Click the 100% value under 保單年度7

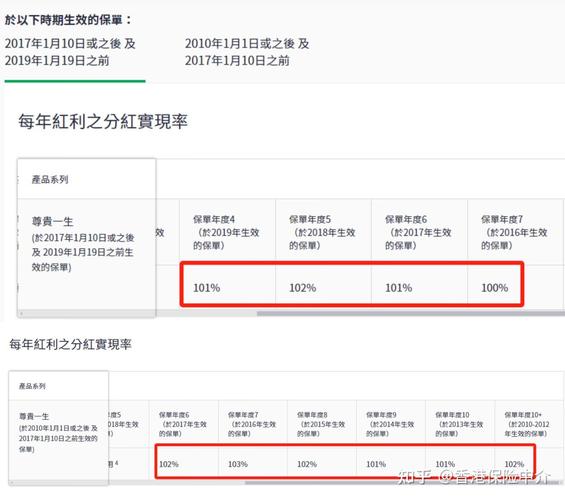[495, 288]
